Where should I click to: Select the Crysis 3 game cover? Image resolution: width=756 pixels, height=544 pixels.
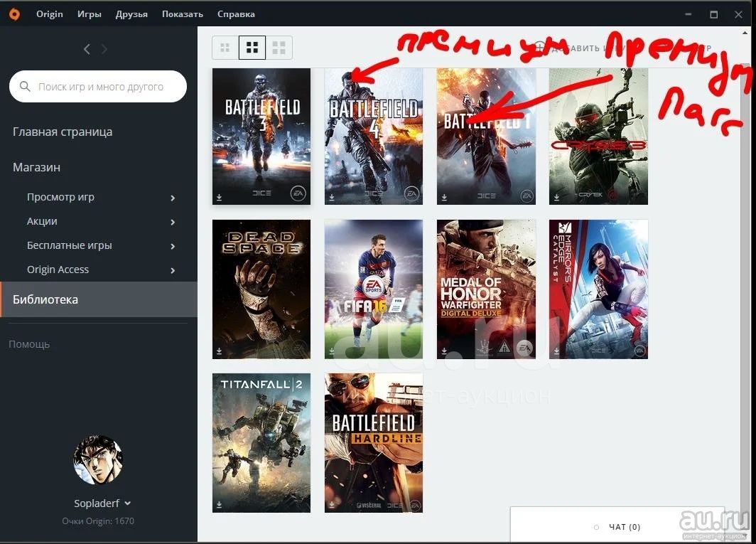click(598, 136)
